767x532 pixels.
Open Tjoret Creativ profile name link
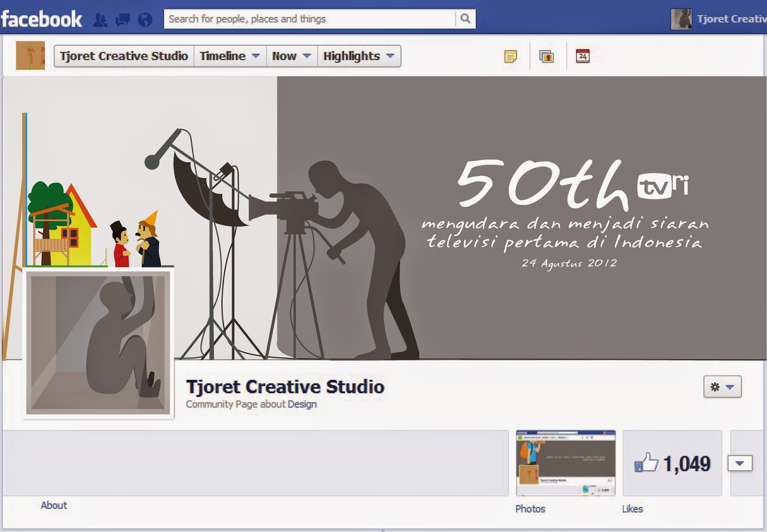tap(732, 19)
